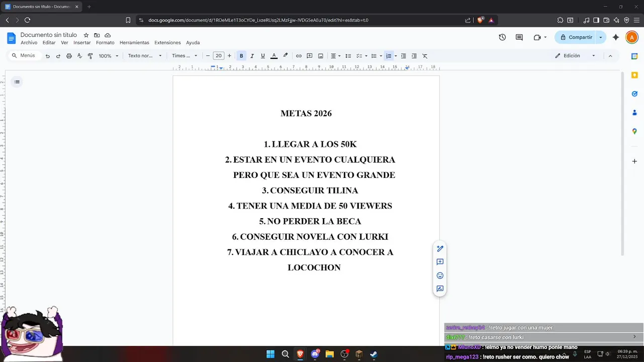Open Google Calendar side panel
The height and width of the screenshot is (362, 644).
[x=634, y=56]
